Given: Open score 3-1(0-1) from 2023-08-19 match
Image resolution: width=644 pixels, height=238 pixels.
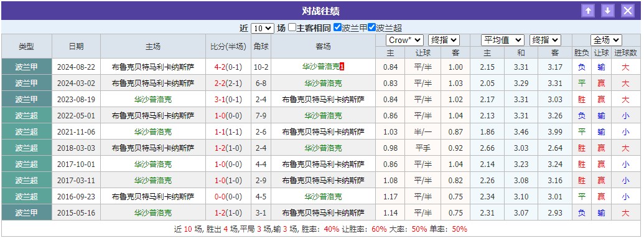Looking at the screenshot, I should click(x=228, y=100).
